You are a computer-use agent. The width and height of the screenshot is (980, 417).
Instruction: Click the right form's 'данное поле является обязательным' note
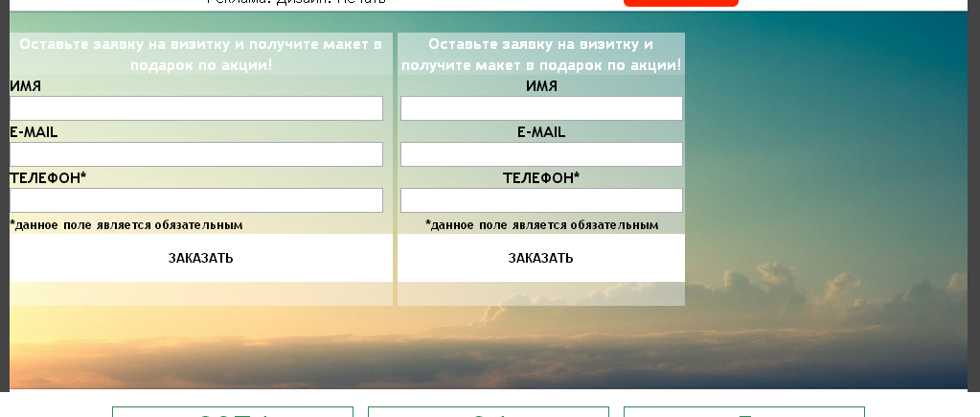(x=541, y=224)
